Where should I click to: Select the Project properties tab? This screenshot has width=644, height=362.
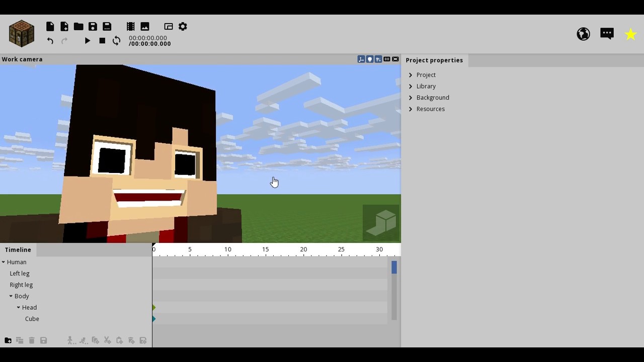(434, 60)
